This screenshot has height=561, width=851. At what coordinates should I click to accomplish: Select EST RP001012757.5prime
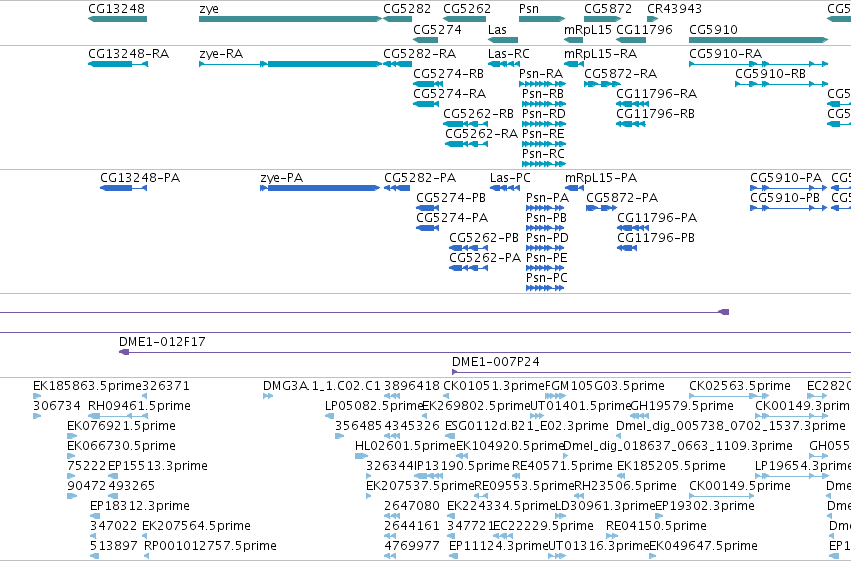(x=209, y=545)
